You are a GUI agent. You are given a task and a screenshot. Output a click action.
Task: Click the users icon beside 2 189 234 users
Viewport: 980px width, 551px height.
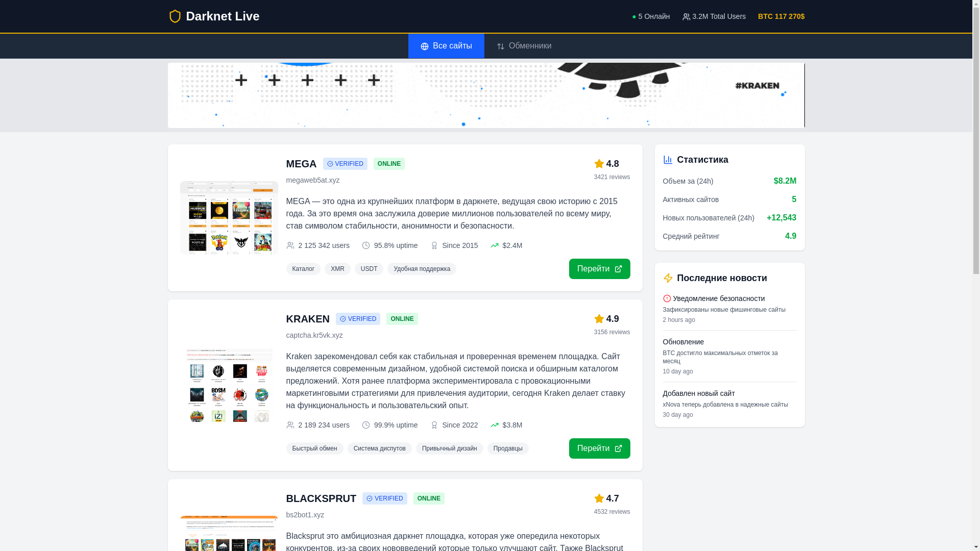(x=290, y=425)
